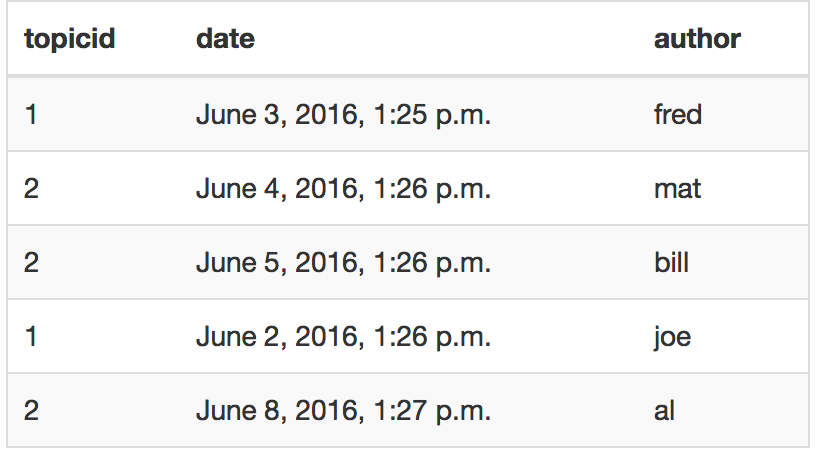Click topicid value in joe's row
The height and width of the screenshot is (454, 816).
[x=31, y=337]
